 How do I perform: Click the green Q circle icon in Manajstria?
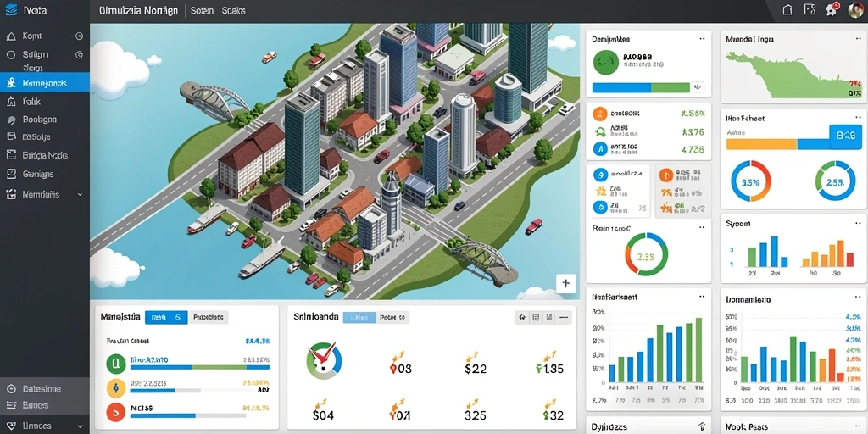115,364
